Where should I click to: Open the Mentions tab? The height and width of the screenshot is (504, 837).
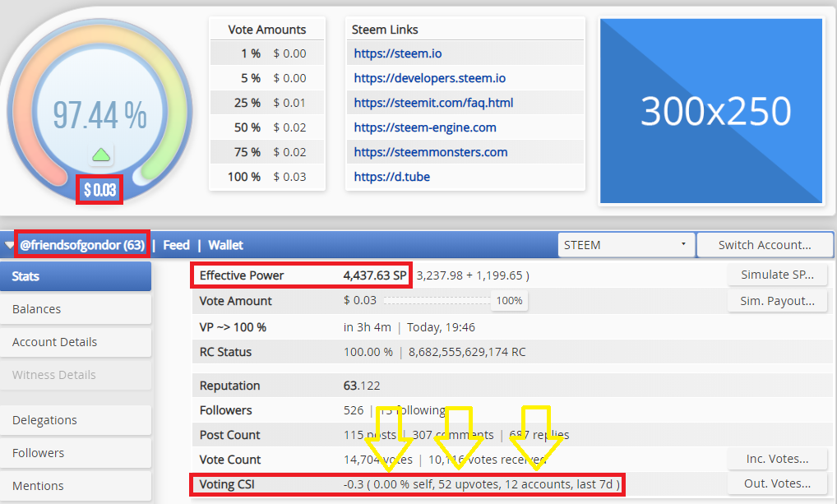(76, 486)
